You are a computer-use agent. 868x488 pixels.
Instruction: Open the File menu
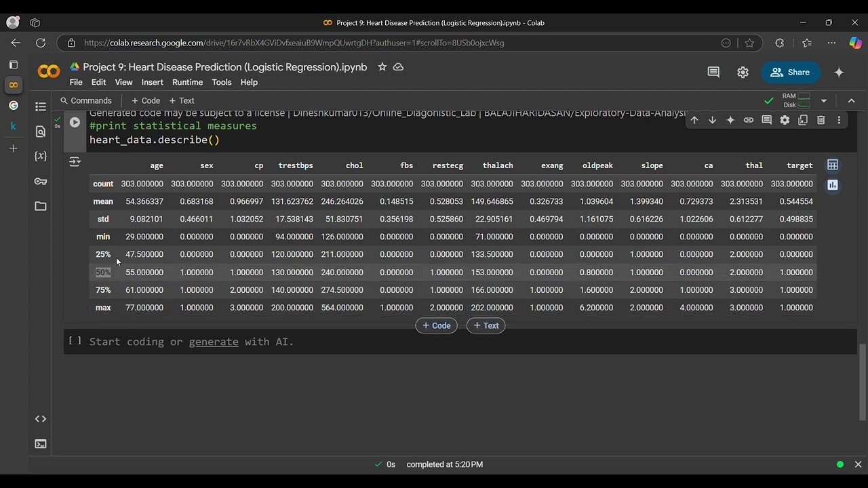[76, 82]
